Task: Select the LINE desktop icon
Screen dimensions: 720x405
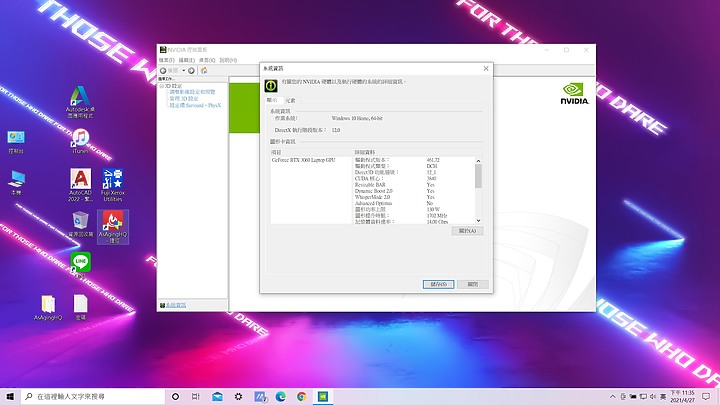Action: pos(80,265)
